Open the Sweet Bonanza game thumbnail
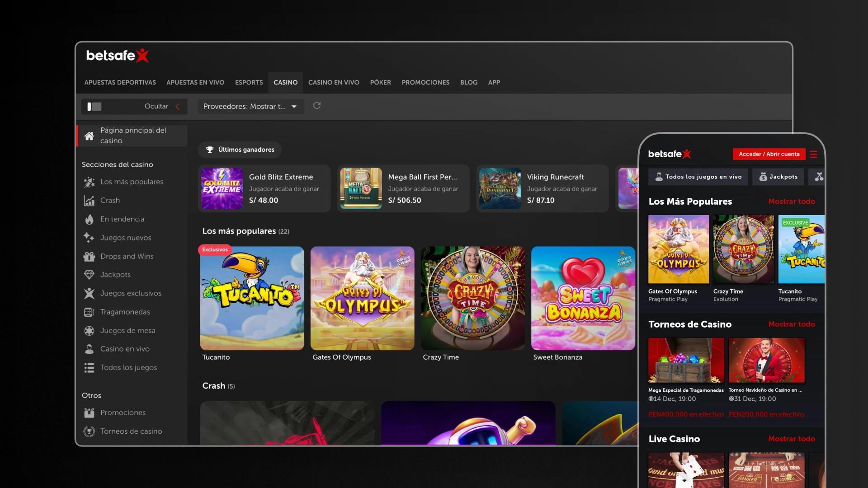 [583, 298]
